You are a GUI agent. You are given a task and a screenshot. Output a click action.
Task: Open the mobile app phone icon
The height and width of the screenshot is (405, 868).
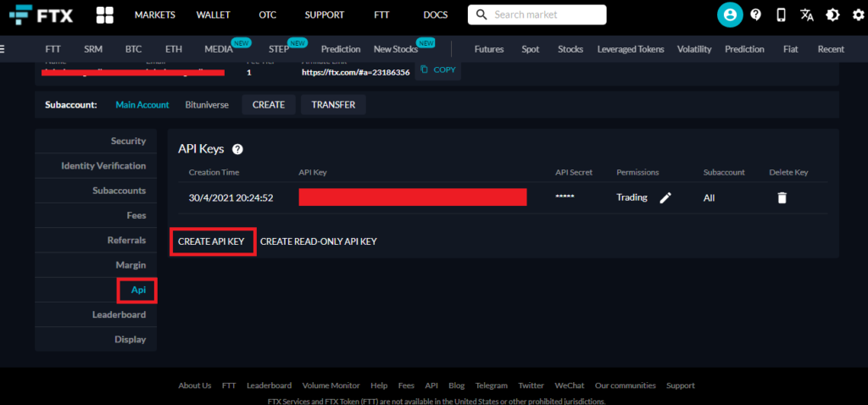(781, 15)
